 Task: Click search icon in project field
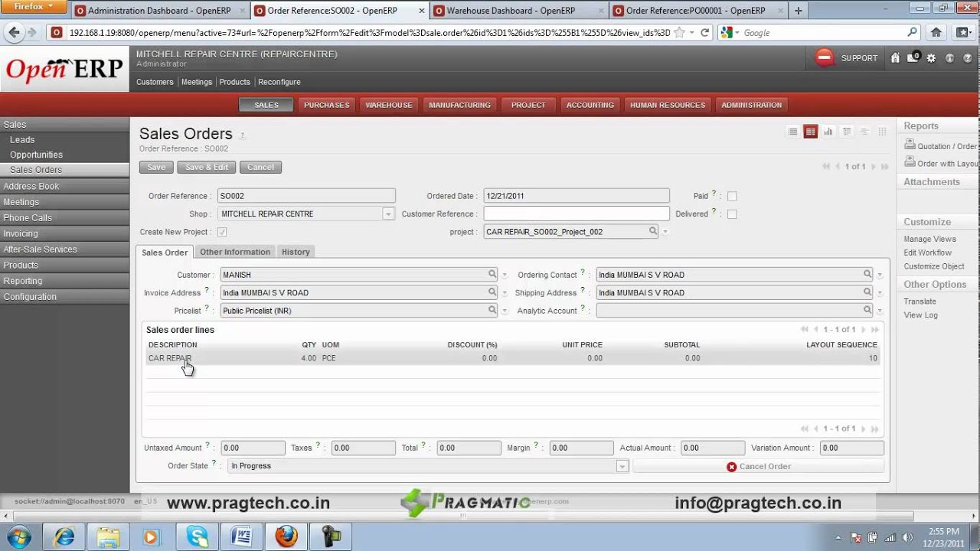pyautogui.click(x=653, y=231)
